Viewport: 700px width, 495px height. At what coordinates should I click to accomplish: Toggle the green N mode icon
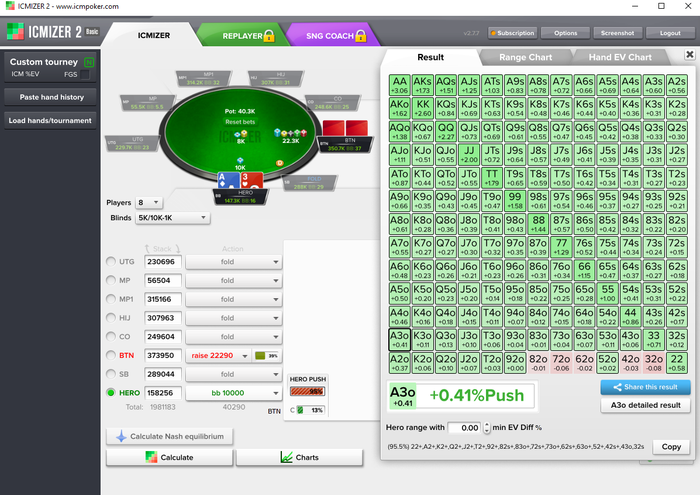coord(89,62)
